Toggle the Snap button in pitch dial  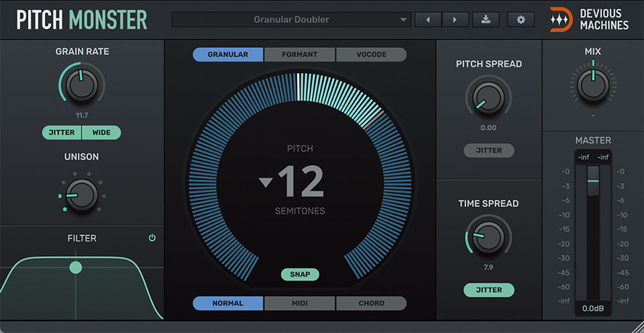coord(300,274)
